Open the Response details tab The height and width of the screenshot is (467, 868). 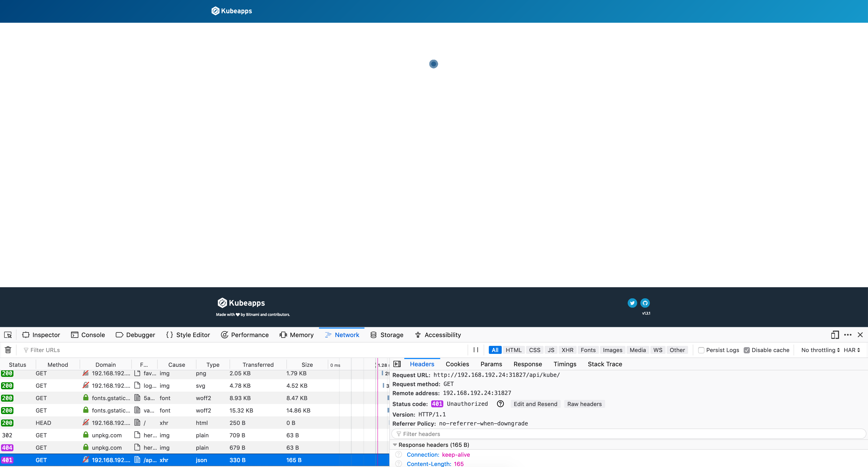[x=528, y=364]
